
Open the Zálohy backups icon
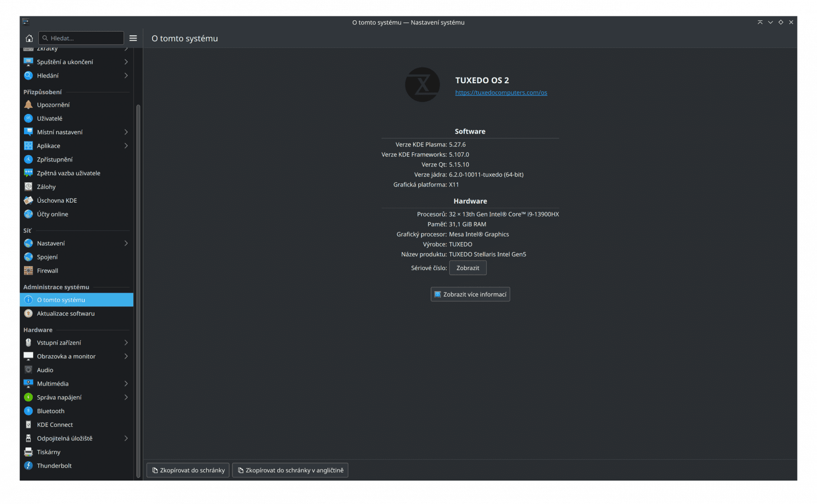click(29, 186)
